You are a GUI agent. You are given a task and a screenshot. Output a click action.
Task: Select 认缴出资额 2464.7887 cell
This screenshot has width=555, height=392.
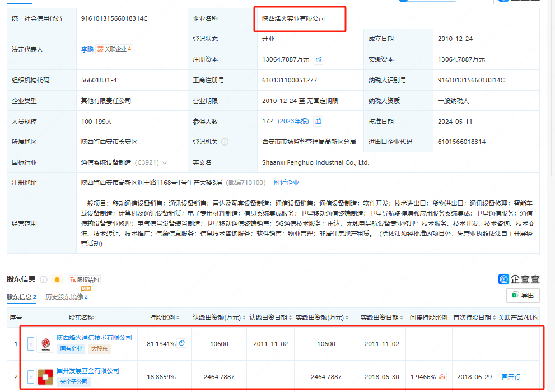click(x=219, y=377)
